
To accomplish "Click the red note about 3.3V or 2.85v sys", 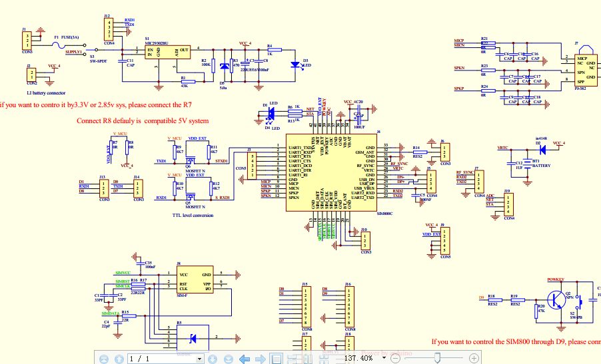I will pyautogui.click(x=96, y=105).
